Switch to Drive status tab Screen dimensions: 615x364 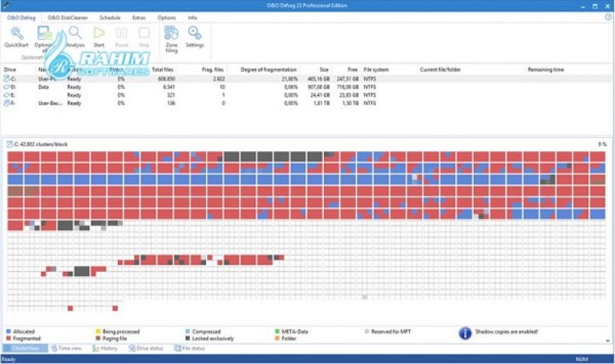146,348
